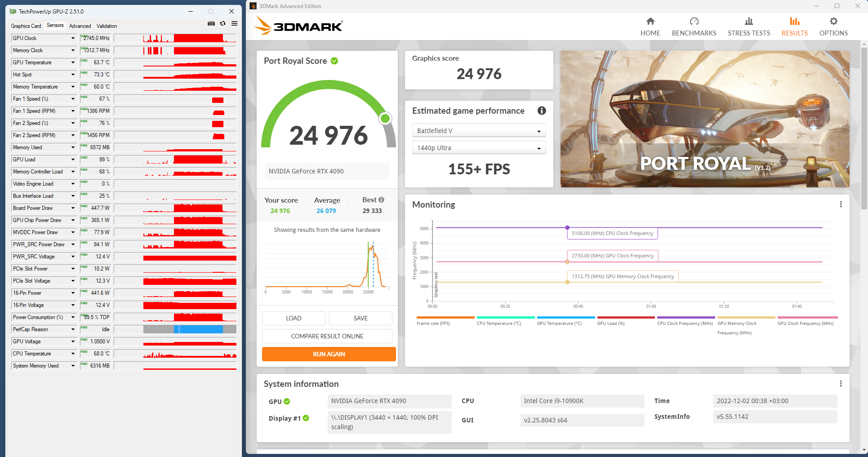Viewport: 868px width, 457px height.
Task: Open the Battlefield V game dropdown
Action: (479, 131)
